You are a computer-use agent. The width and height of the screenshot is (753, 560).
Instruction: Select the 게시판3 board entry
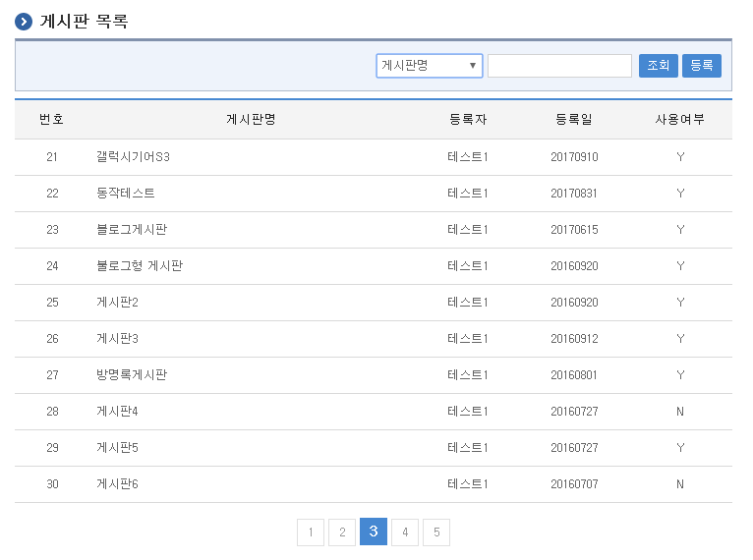(x=117, y=339)
